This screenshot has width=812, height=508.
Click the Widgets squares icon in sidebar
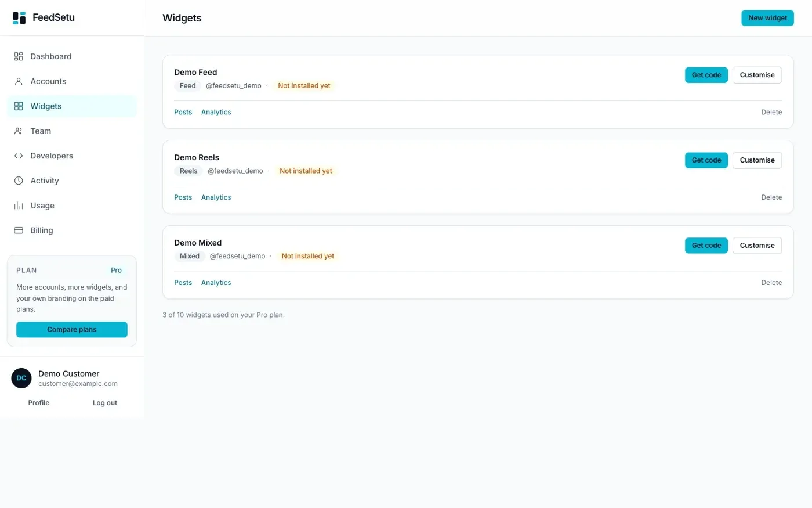coord(19,106)
